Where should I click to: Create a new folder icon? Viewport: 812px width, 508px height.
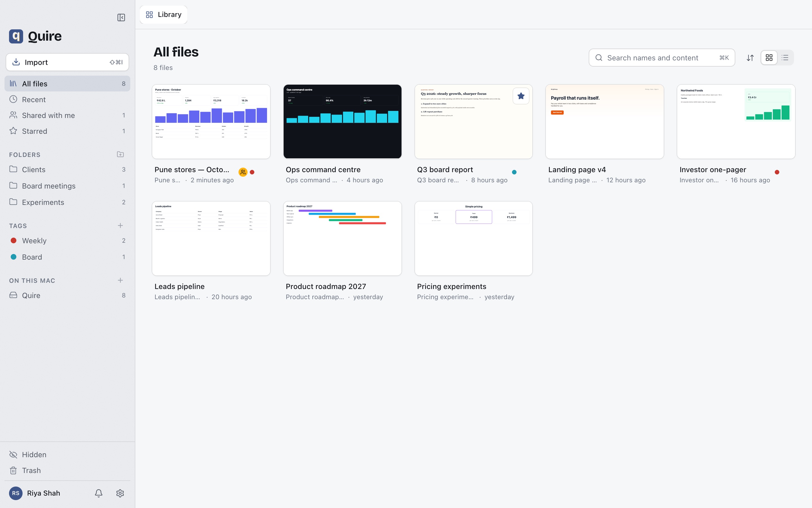pos(120,155)
